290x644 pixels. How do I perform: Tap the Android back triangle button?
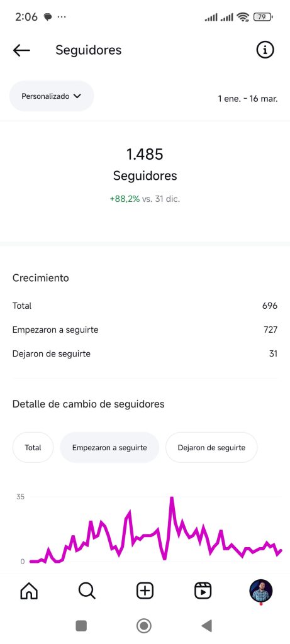[x=207, y=626]
